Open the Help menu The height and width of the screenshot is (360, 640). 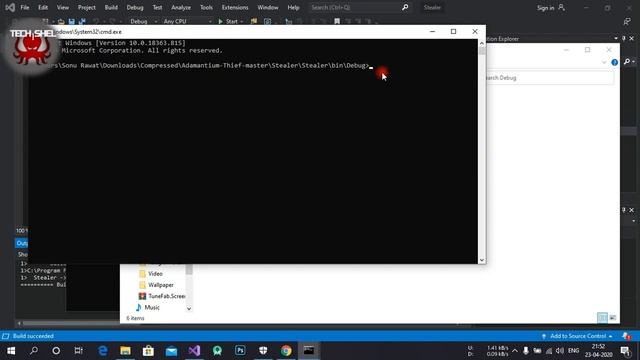[293, 7]
